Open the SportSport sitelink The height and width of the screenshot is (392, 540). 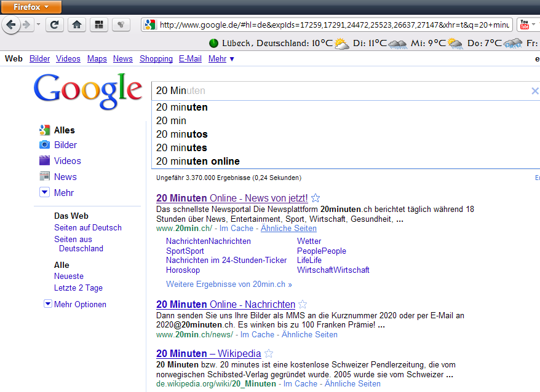[185, 251]
